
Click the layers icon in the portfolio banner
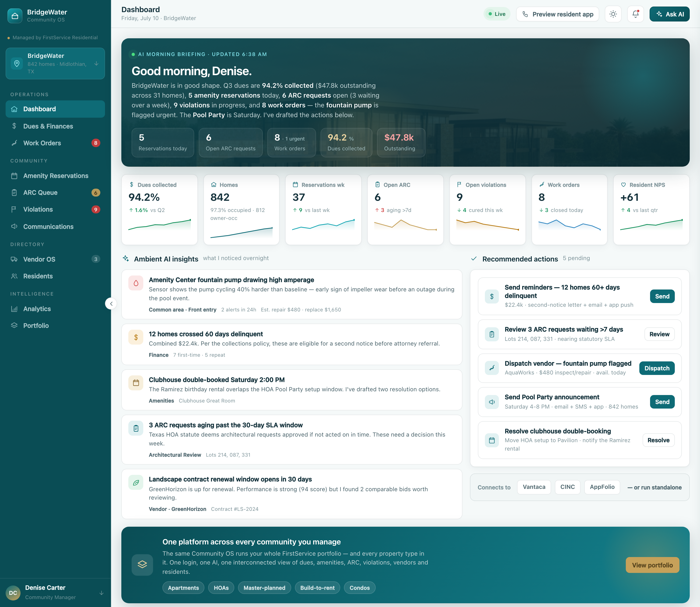tap(142, 565)
